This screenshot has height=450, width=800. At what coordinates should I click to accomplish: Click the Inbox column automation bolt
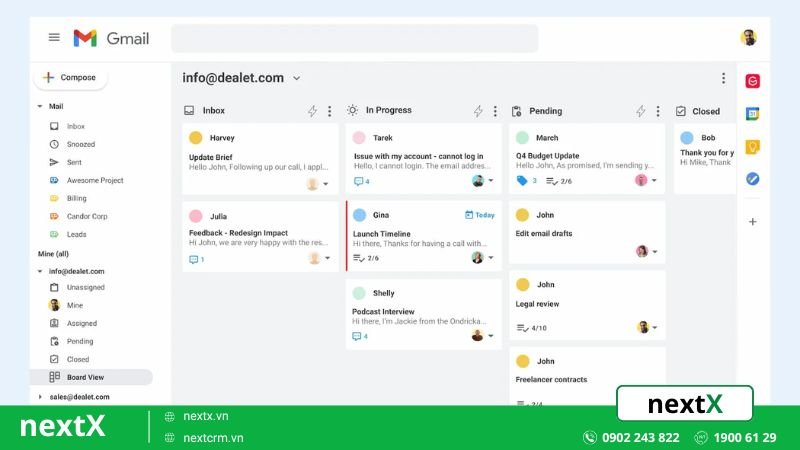[312, 111]
